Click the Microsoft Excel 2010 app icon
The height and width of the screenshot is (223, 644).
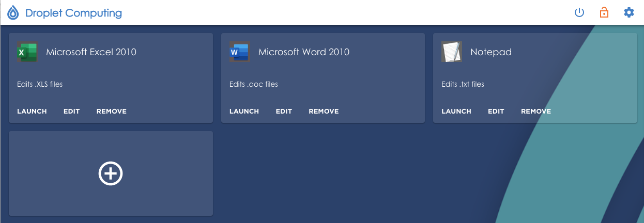27,52
